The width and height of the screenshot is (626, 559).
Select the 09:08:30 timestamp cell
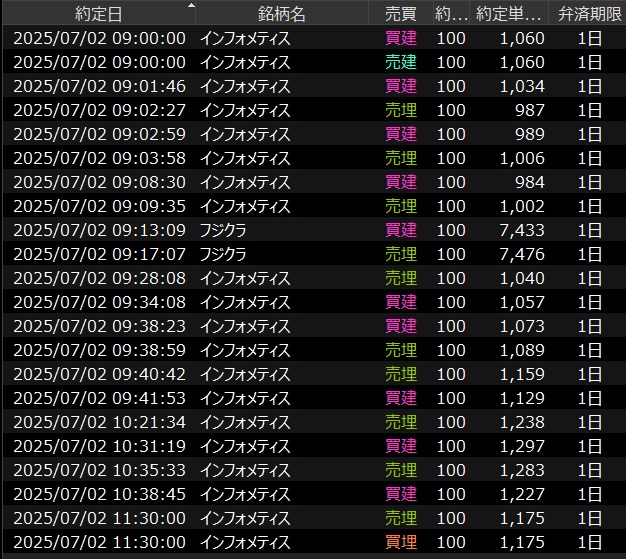pos(99,182)
